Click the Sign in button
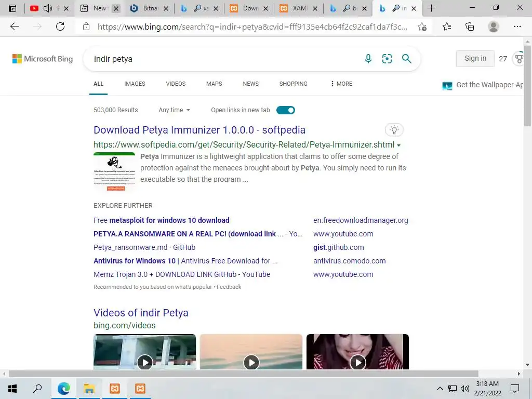532x399 pixels. (x=475, y=58)
